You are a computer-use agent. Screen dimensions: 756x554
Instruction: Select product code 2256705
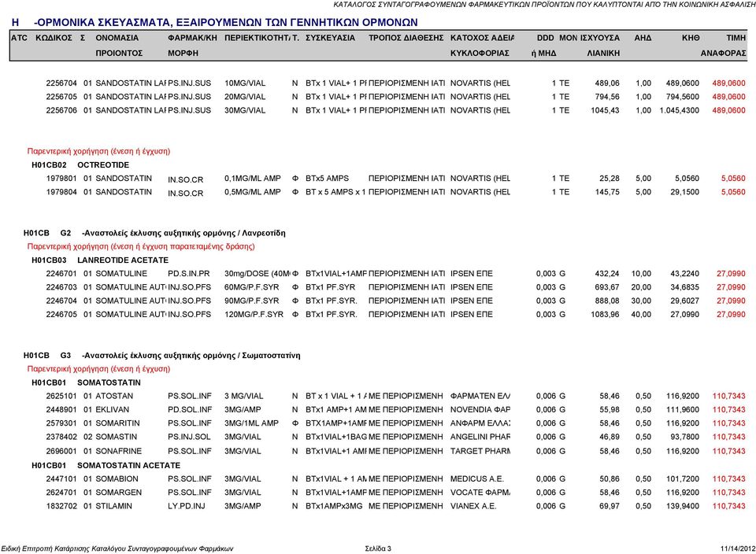(61, 96)
